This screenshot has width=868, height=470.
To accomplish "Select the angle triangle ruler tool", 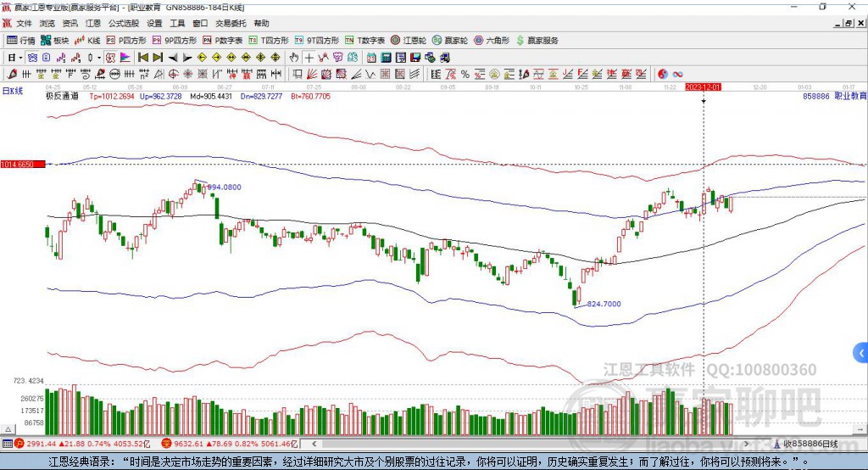I will (158, 74).
